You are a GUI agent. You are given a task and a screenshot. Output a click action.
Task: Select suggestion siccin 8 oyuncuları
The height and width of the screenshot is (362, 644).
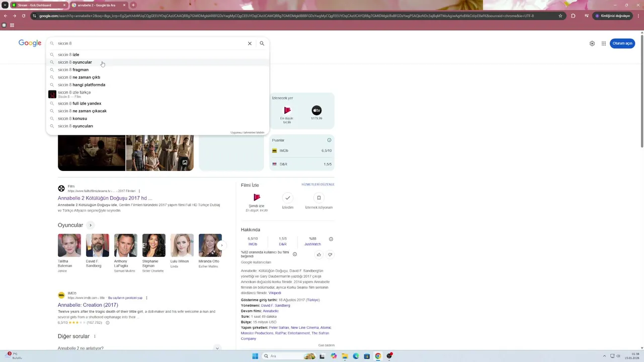click(158, 126)
